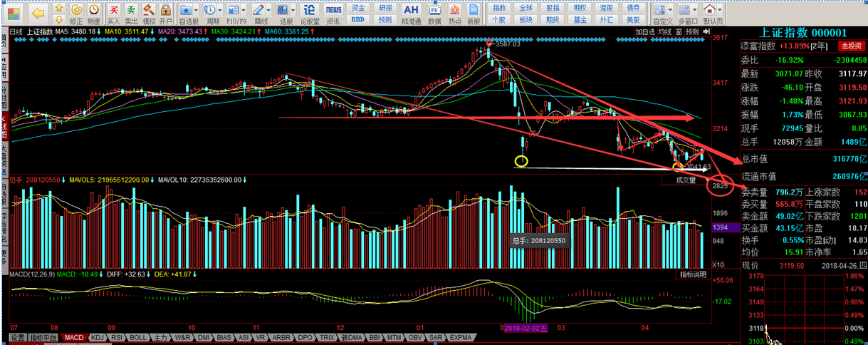Viewport: 868px width, 345px height.
Task: Toggle the 预测 forecast option above chart
Action: pyautogui.click(x=693, y=32)
